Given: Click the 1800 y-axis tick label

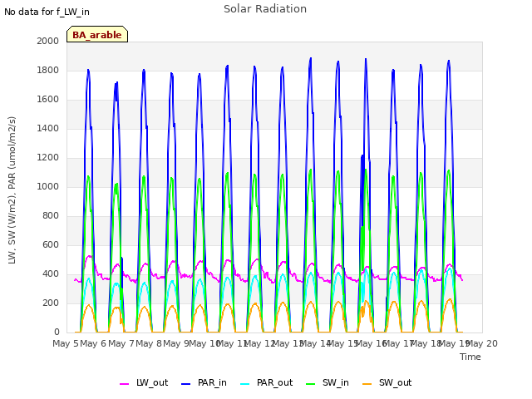Looking at the screenshot, I should tap(48, 70).
